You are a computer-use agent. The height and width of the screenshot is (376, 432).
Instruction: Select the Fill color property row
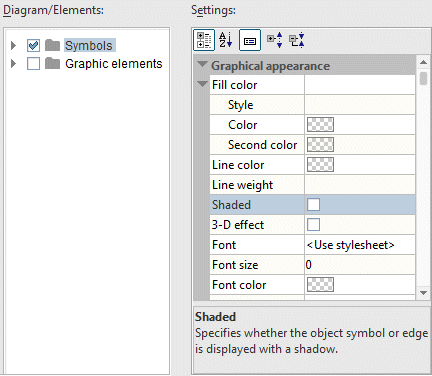312,85
